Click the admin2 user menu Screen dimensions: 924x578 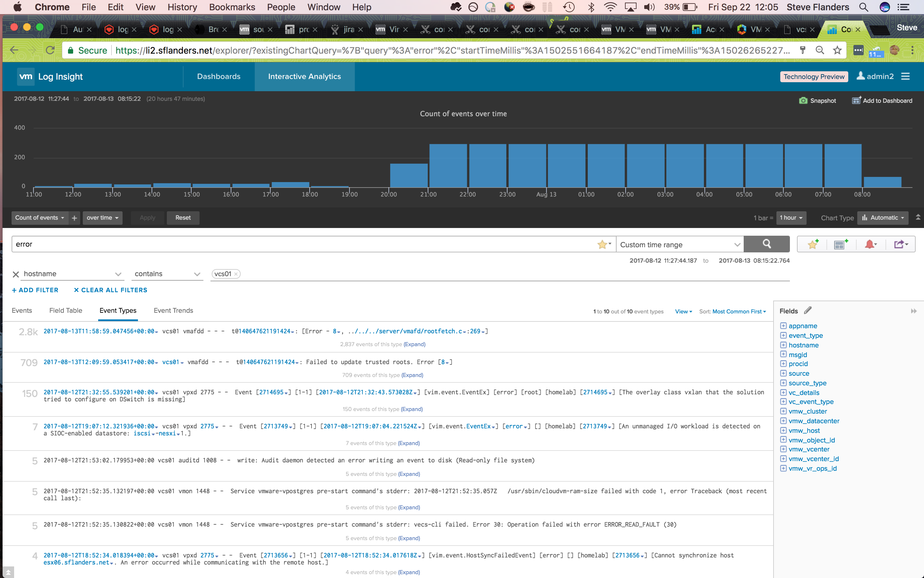click(875, 76)
